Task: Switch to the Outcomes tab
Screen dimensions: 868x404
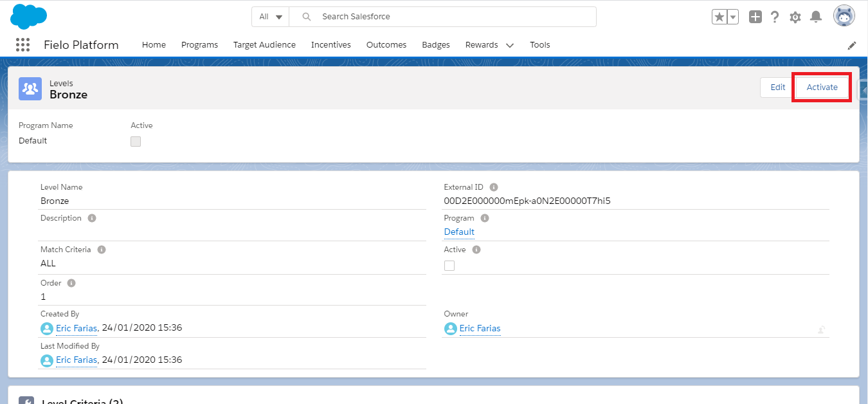Action: [x=386, y=45]
